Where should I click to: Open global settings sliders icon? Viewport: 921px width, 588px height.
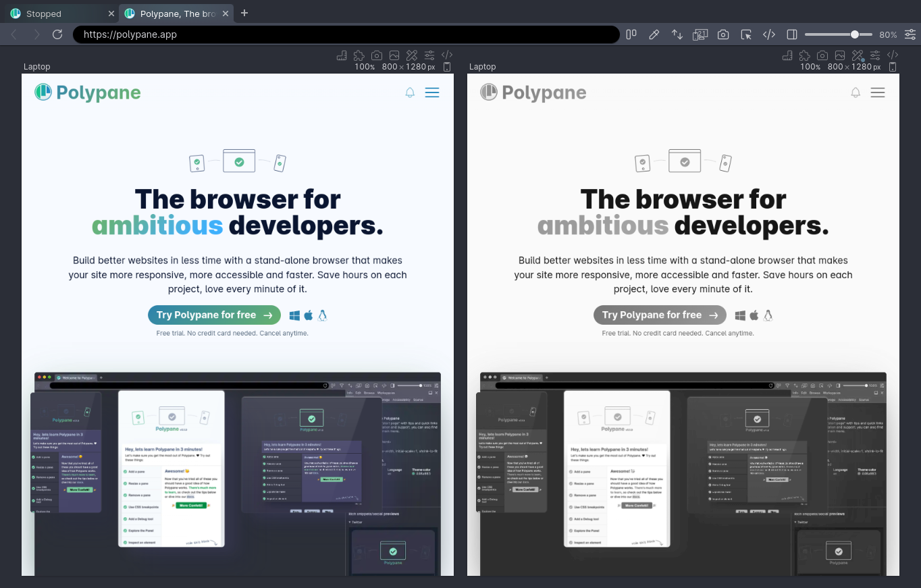tap(910, 34)
